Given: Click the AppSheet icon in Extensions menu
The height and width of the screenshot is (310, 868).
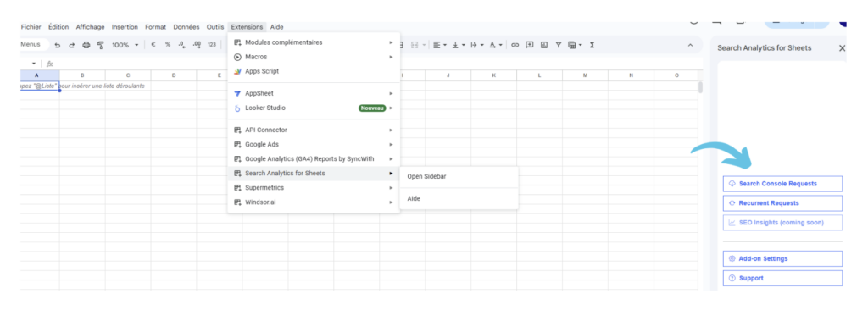Looking at the screenshot, I should [x=237, y=93].
